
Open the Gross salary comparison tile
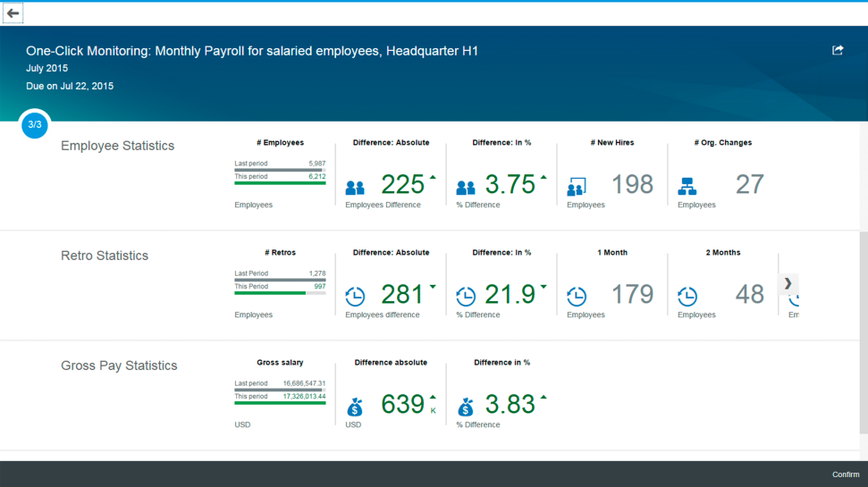pyautogui.click(x=280, y=395)
